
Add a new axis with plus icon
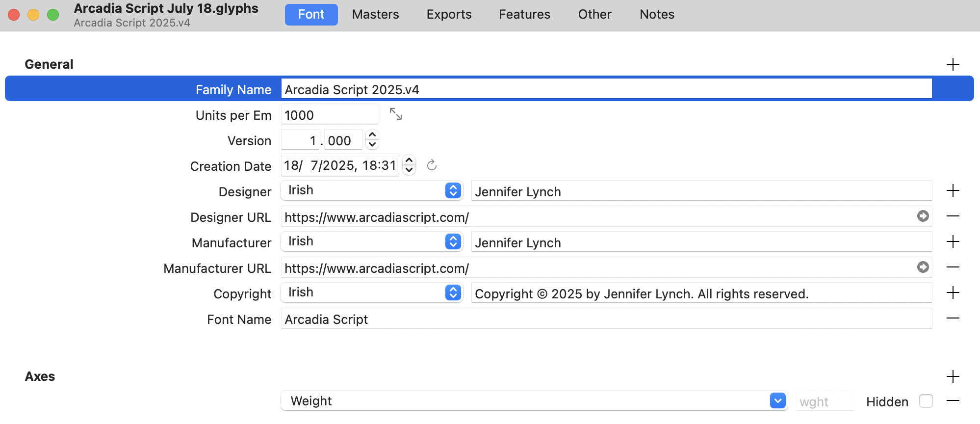click(953, 376)
